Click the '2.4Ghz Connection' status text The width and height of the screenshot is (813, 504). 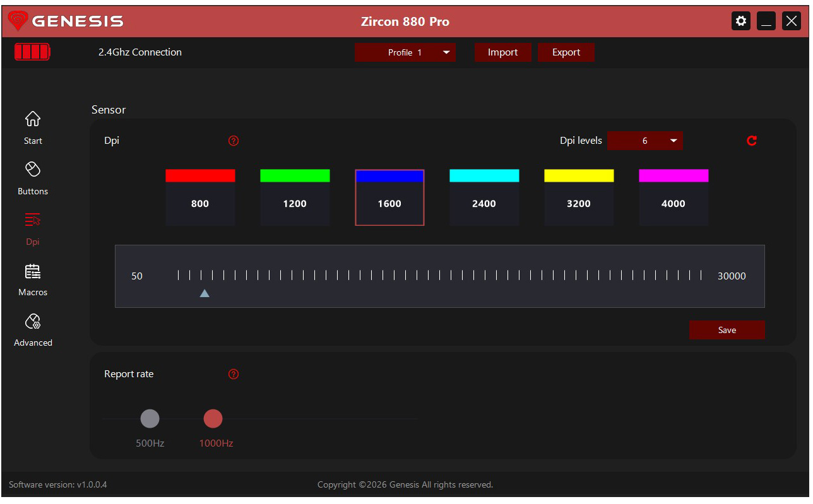tap(140, 52)
